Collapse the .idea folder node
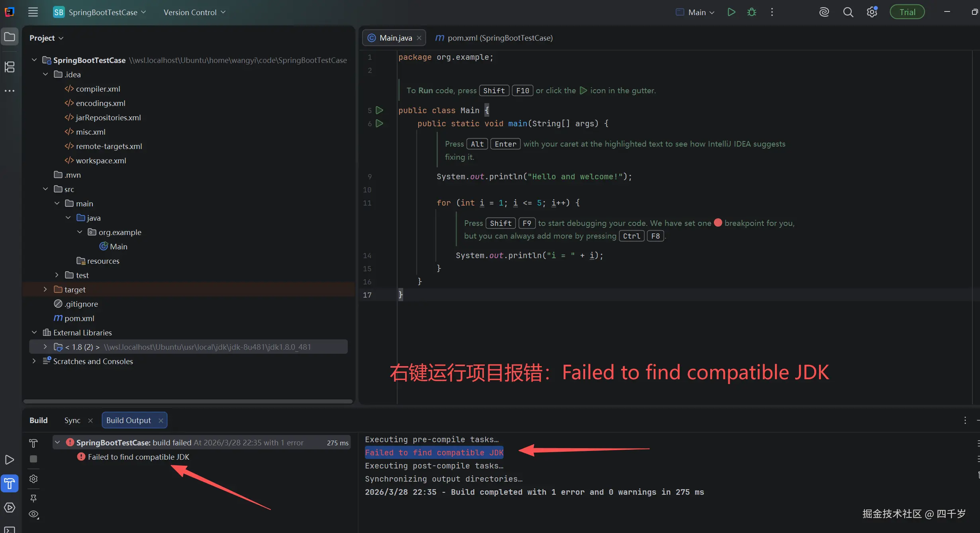980x533 pixels. 45,74
